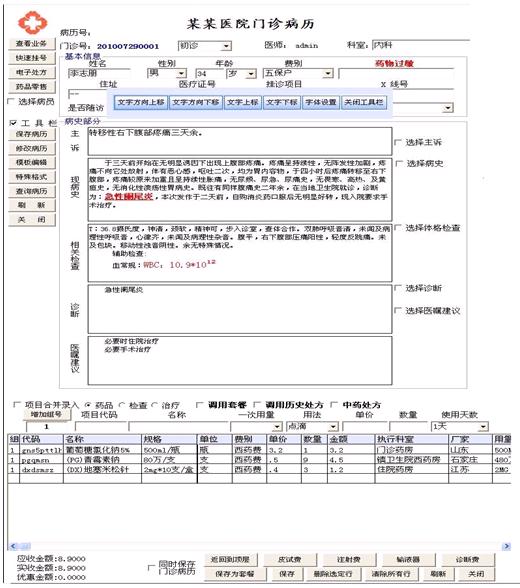Enable the 调用历史处方 checkbox

click(x=257, y=405)
